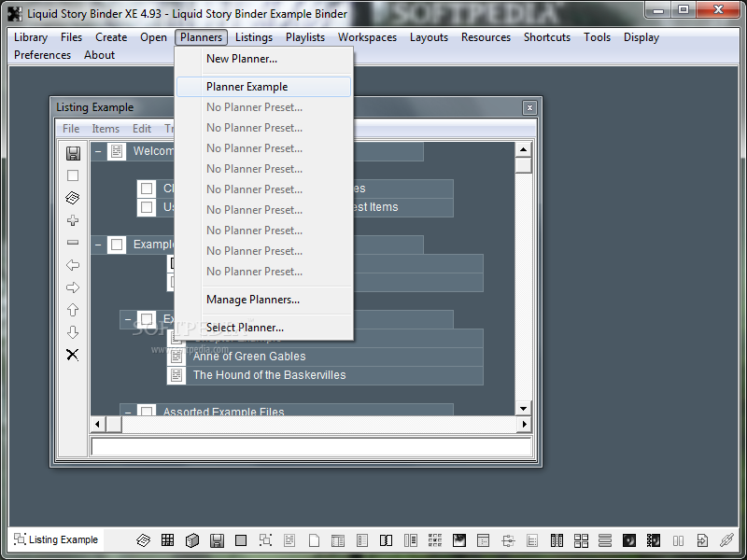747x560 pixels.
Task: Toggle the Assorted Example Files checkbox
Action: point(147,410)
